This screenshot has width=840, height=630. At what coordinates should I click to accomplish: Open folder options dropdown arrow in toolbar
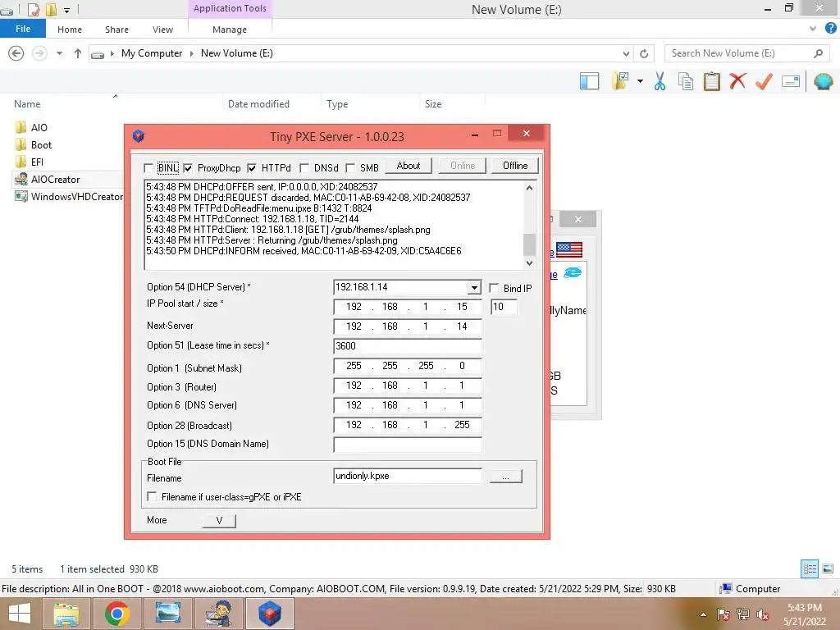(x=640, y=81)
